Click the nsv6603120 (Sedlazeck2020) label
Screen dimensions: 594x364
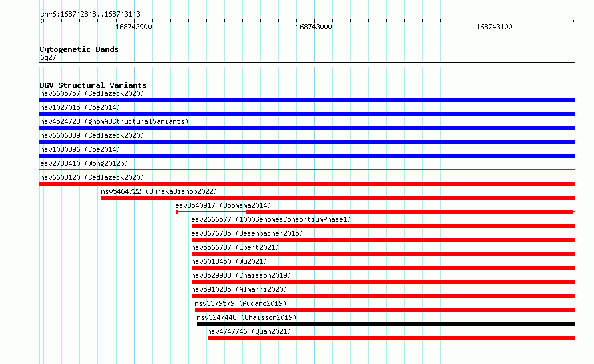pyautogui.click(x=92, y=177)
